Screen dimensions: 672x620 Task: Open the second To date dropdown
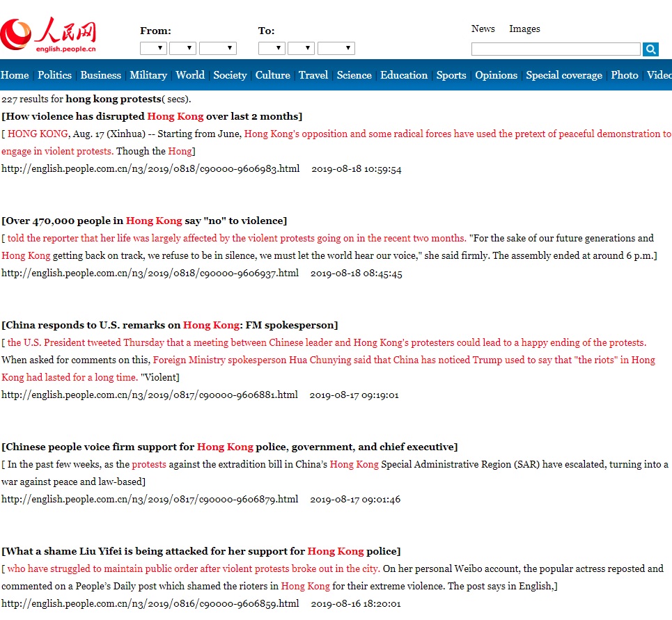tap(301, 48)
